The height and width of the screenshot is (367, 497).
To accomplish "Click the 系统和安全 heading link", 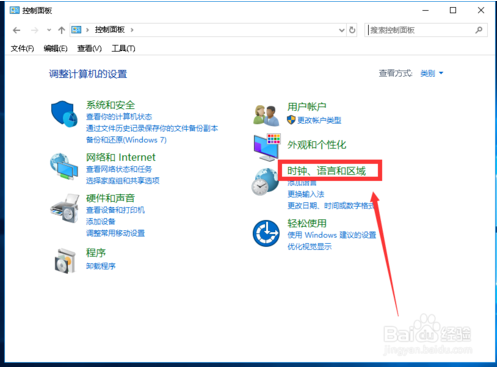I will point(110,105).
